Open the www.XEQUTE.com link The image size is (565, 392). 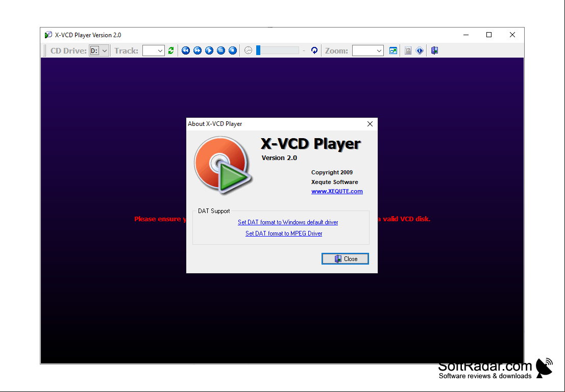[x=337, y=191]
